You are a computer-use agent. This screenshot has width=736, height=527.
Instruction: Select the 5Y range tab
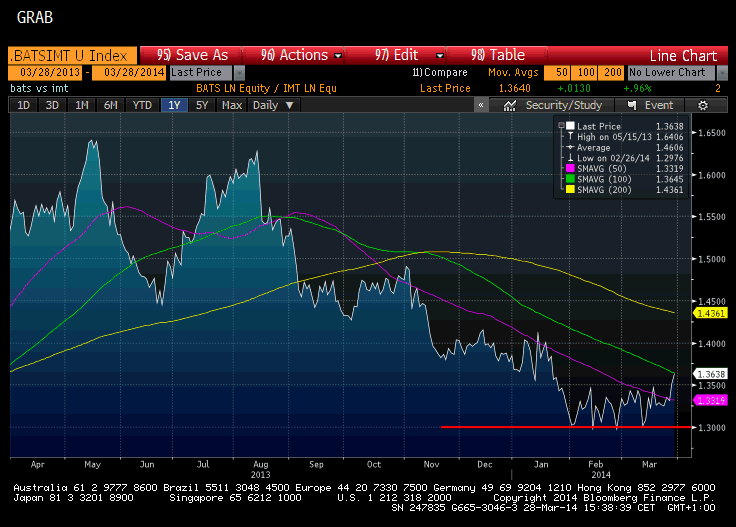pos(202,105)
